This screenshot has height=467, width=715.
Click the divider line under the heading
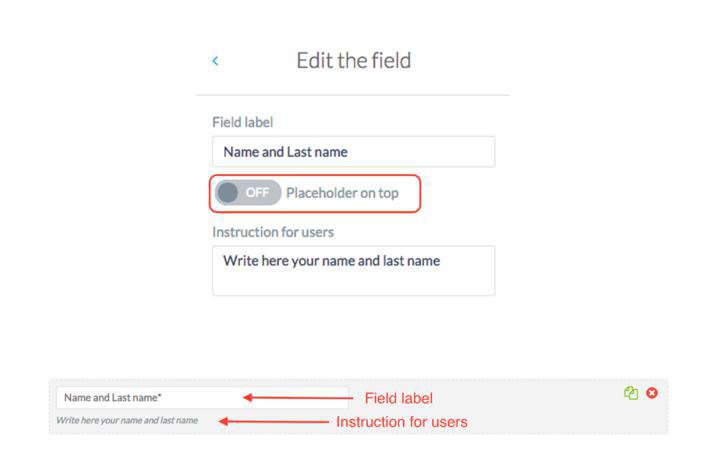[353, 95]
